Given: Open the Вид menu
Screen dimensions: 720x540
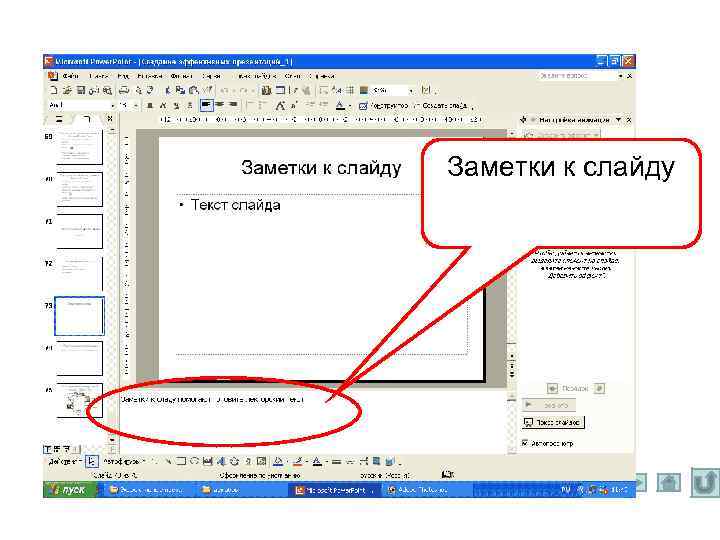Looking at the screenshot, I should tap(123, 76).
